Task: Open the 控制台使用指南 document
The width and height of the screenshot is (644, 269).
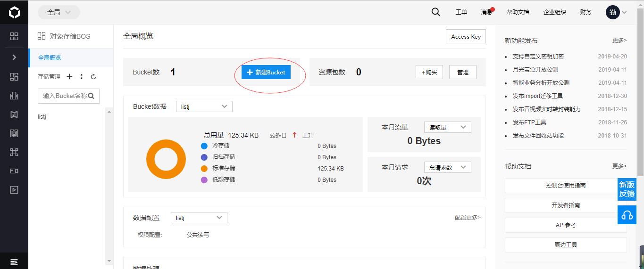Action: tap(566, 186)
